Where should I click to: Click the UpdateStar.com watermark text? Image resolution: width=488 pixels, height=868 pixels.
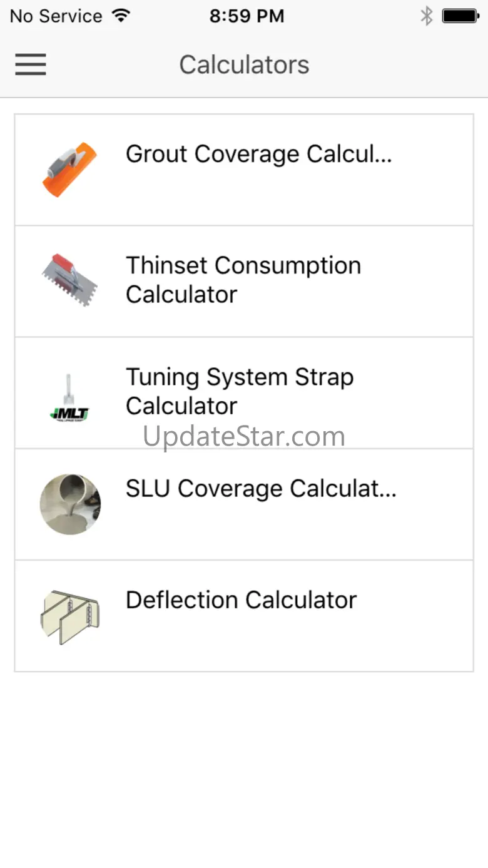244,436
